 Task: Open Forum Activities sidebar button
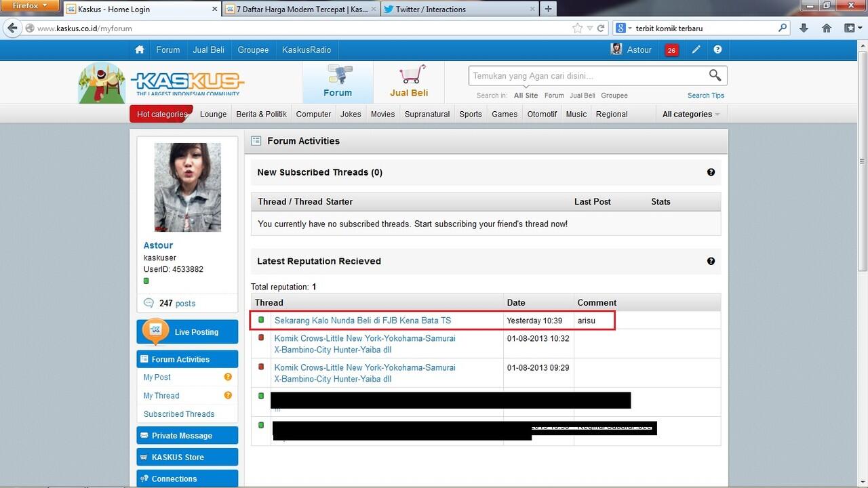187,359
